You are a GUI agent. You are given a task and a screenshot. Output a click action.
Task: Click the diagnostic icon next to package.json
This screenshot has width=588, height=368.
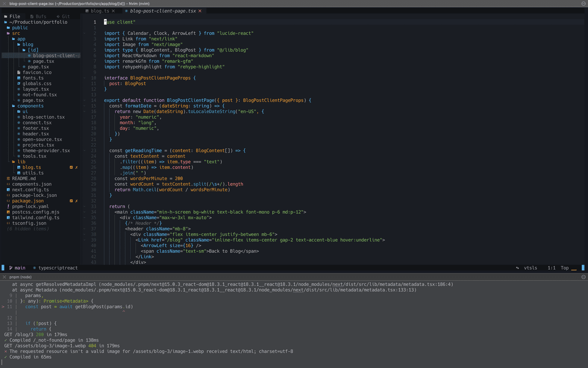point(72,200)
